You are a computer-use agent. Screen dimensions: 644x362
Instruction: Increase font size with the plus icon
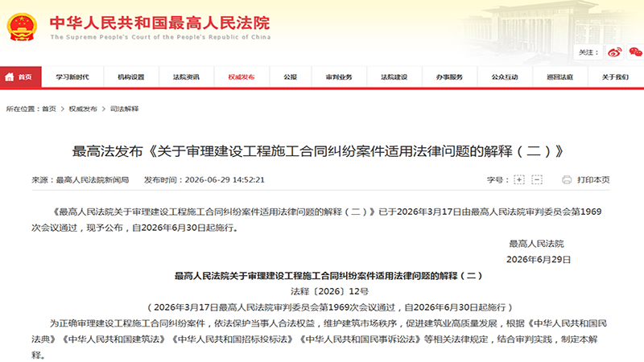click(x=519, y=179)
